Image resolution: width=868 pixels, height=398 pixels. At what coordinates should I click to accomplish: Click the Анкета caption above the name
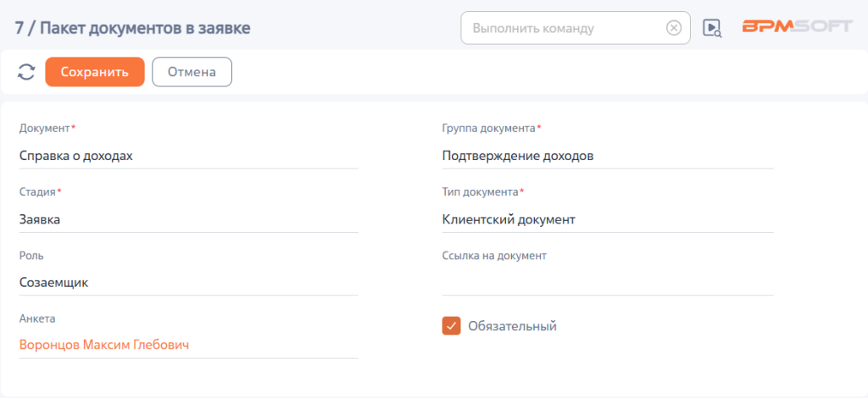[37, 318]
